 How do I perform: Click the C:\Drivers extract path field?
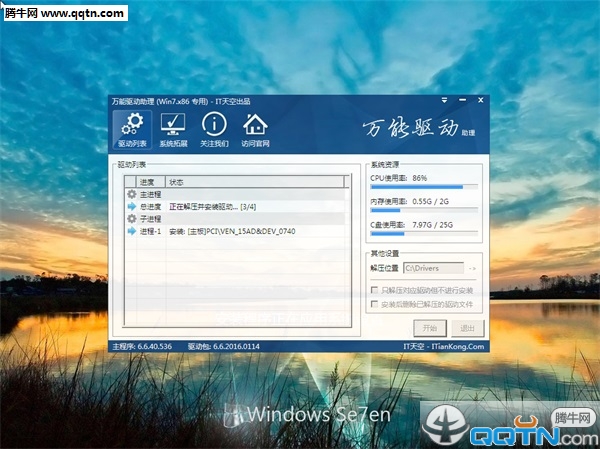pyautogui.click(x=434, y=268)
